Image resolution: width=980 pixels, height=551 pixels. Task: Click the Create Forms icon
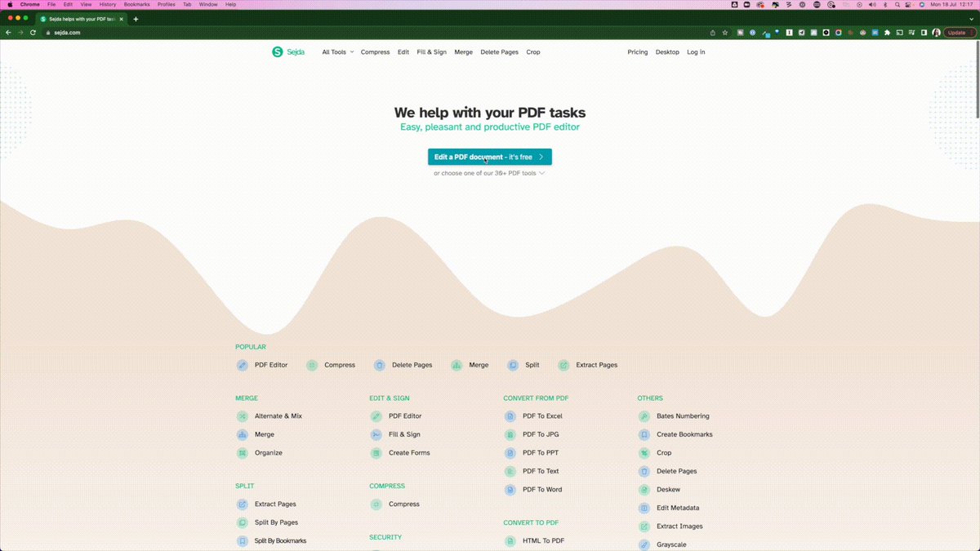click(376, 453)
